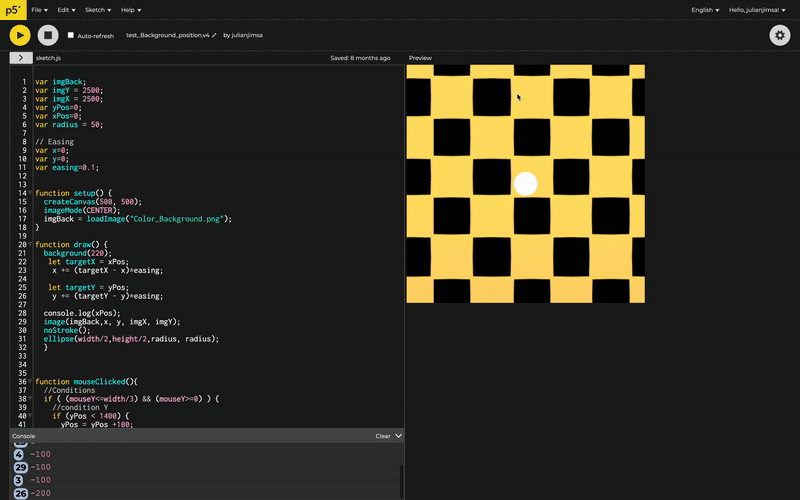Open the Edit menu
The height and width of the screenshot is (500, 800).
[66, 10]
